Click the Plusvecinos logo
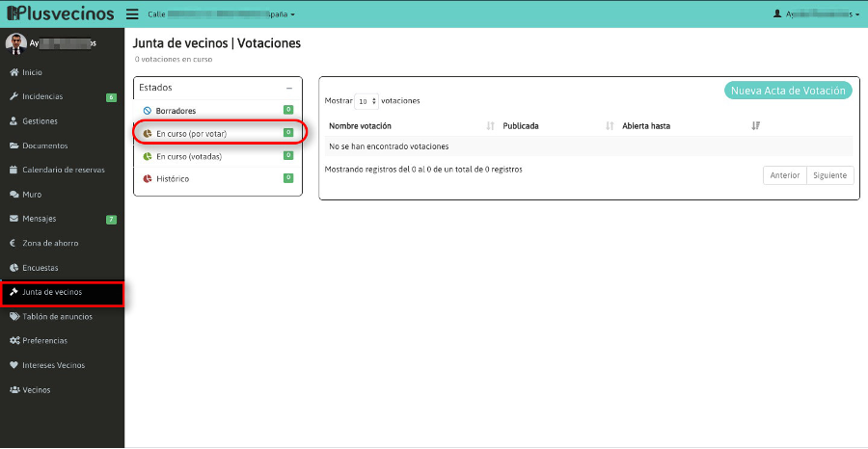 coord(61,13)
